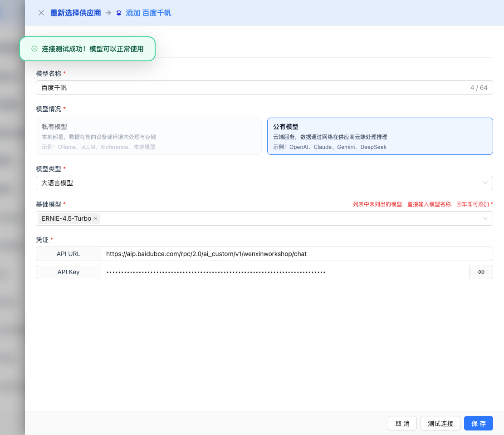Expand the 基础模型 dropdown chevron

(485, 218)
